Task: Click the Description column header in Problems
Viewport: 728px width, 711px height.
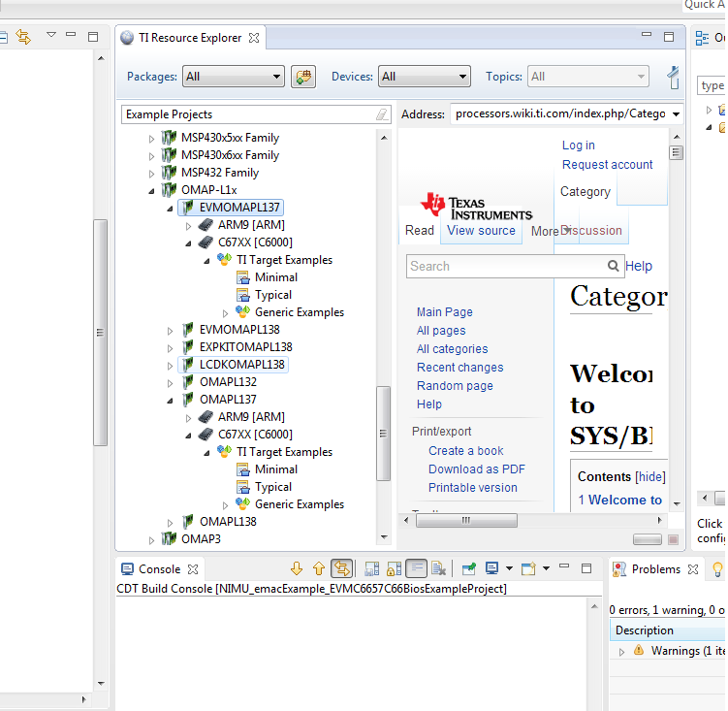Action: point(668,630)
